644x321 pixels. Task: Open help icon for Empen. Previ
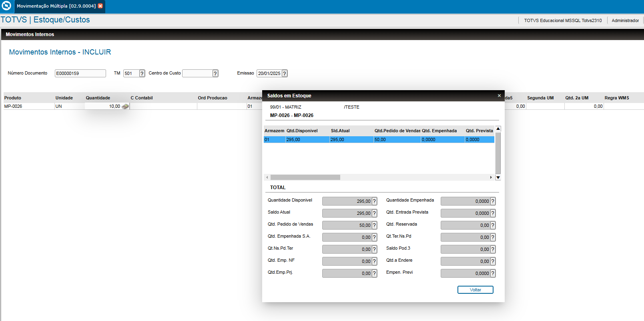pyautogui.click(x=493, y=273)
